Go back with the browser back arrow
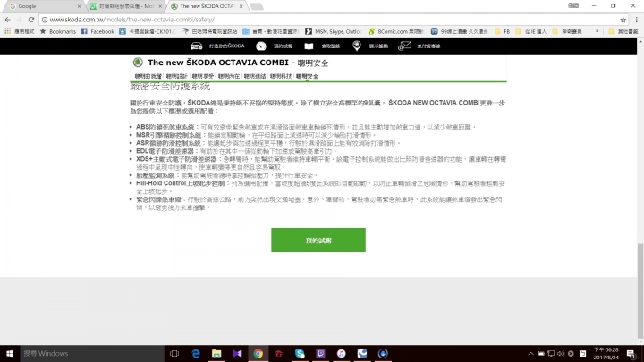The width and height of the screenshot is (644, 362). [8, 20]
